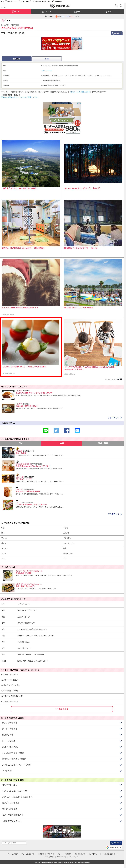
Task: Click the phone number link 054-272-2532 in table
Action: [x=47, y=70]
